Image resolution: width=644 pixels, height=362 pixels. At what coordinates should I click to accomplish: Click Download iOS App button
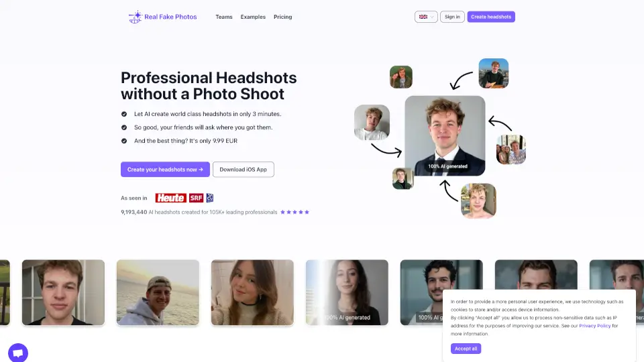click(243, 170)
